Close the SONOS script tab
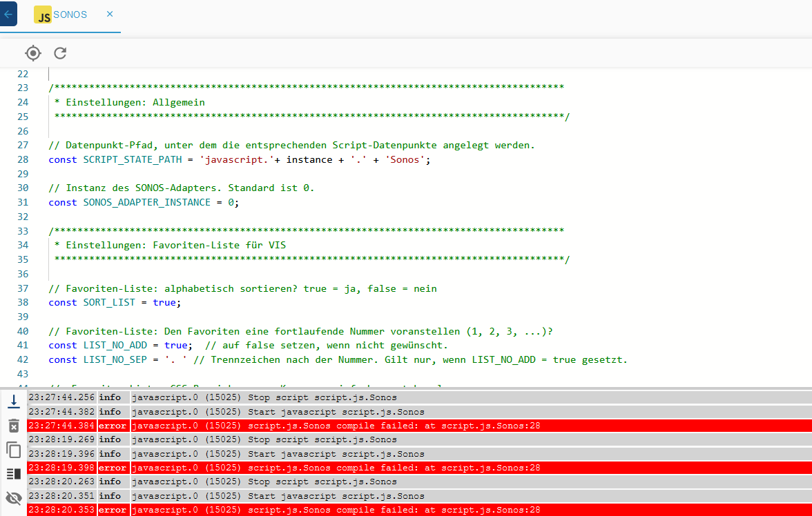Screen dimensions: 812x516 click(x=110, y=14)
